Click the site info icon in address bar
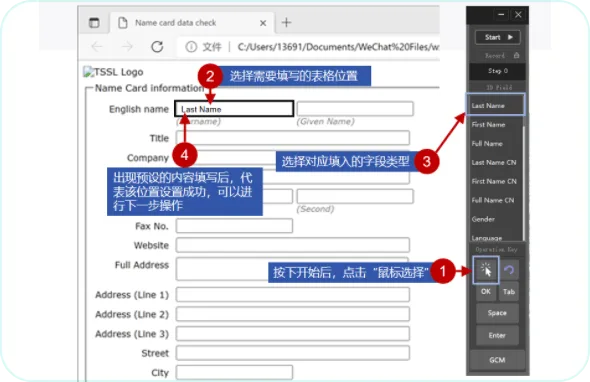The height and width of the screenshot is (382, 590). (x=191, y=47)
